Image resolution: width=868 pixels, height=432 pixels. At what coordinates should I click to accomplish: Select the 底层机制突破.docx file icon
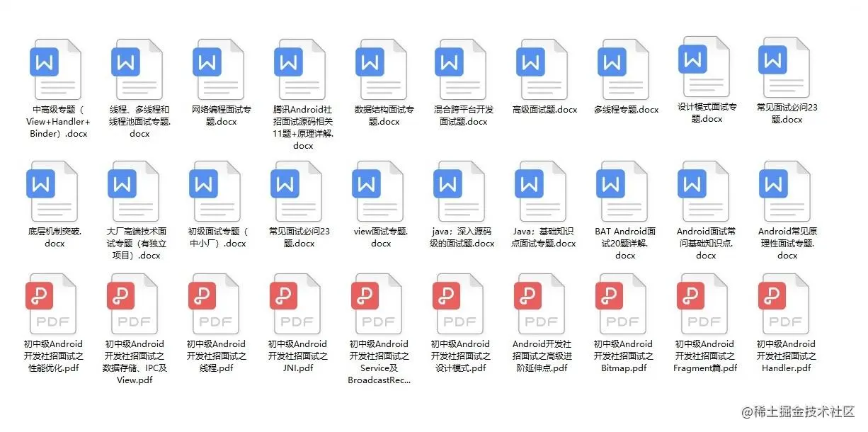tap(54, 191)
